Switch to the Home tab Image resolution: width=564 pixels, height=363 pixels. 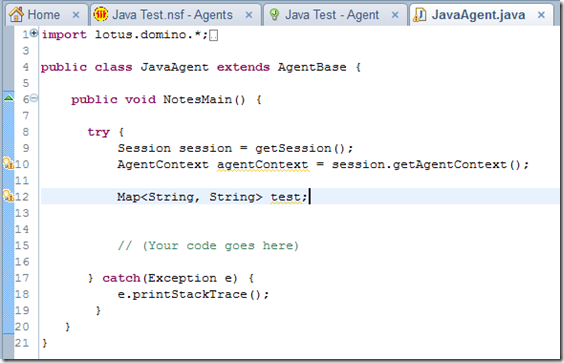pos(44,15)
